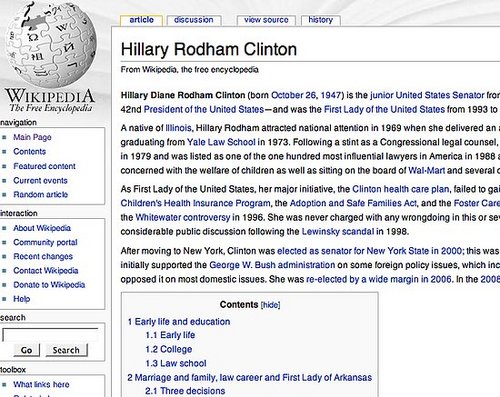
Task: Open the history tab
Action: pyautogui.click(x=321, y=20)
